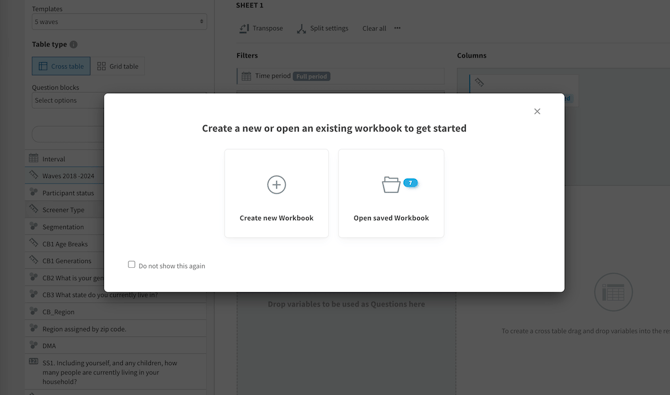Select the DMA variable

[x=116, y=345]
